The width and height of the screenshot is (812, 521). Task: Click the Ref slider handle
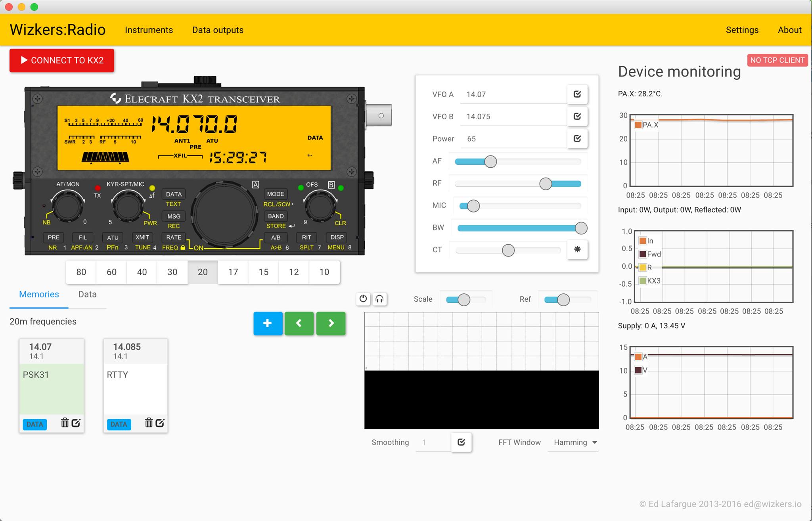coord(563,300)
